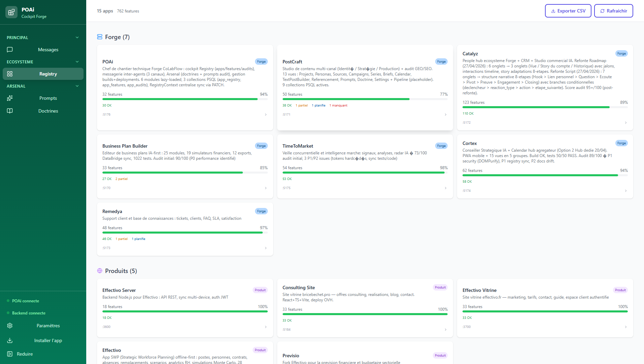Open POAi card details chevron
Image resolution: width=644 pixels, height=364 pixels.
tap(266, 115)
